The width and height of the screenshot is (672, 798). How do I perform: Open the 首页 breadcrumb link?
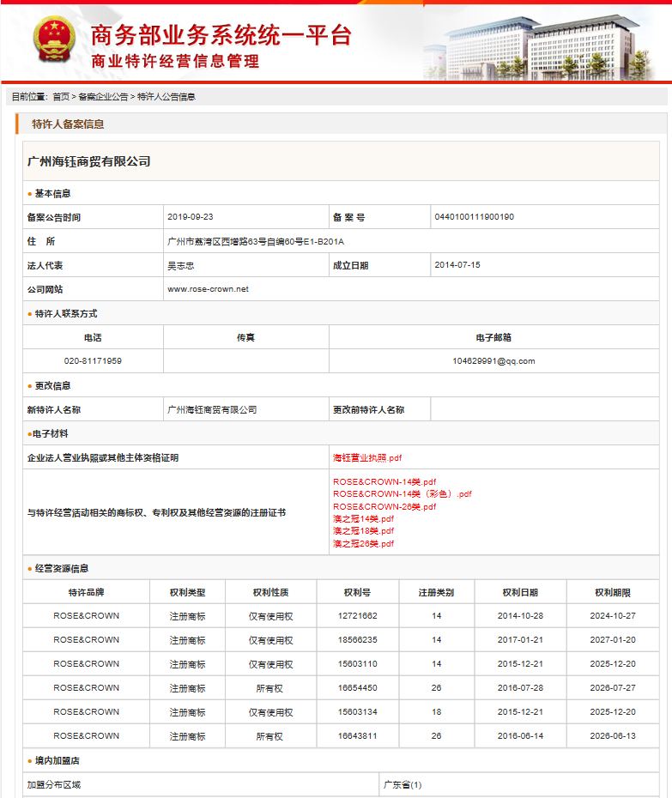[61, 97]
